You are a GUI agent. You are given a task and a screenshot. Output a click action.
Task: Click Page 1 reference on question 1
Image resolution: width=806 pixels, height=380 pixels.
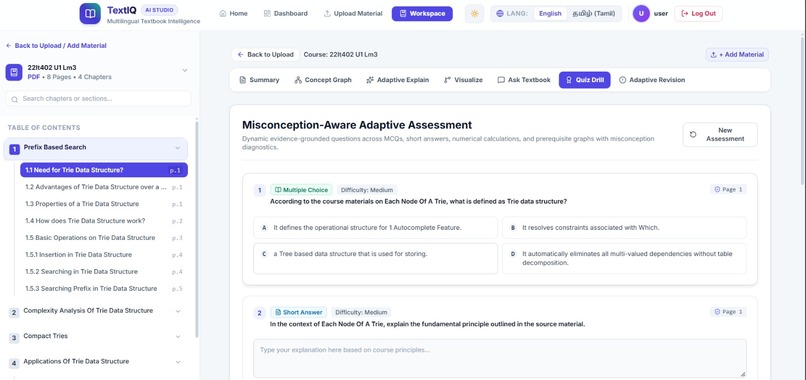click(728, 190)
